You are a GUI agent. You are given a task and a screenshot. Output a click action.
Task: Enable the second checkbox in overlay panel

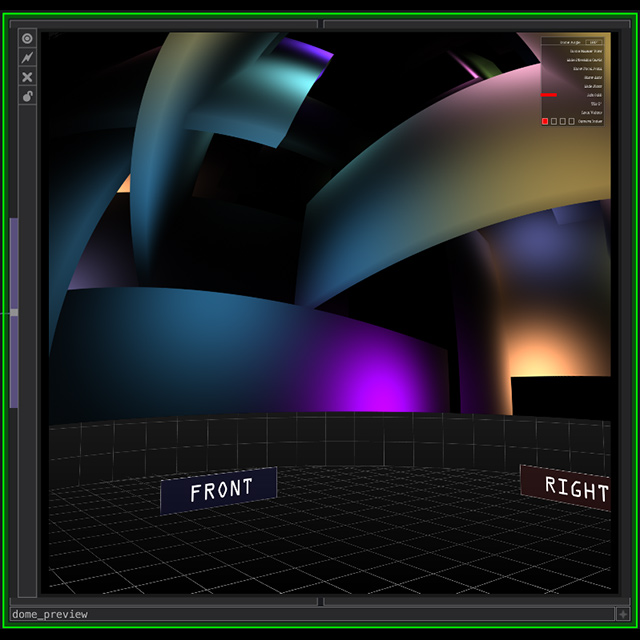(x=553, y=121)
